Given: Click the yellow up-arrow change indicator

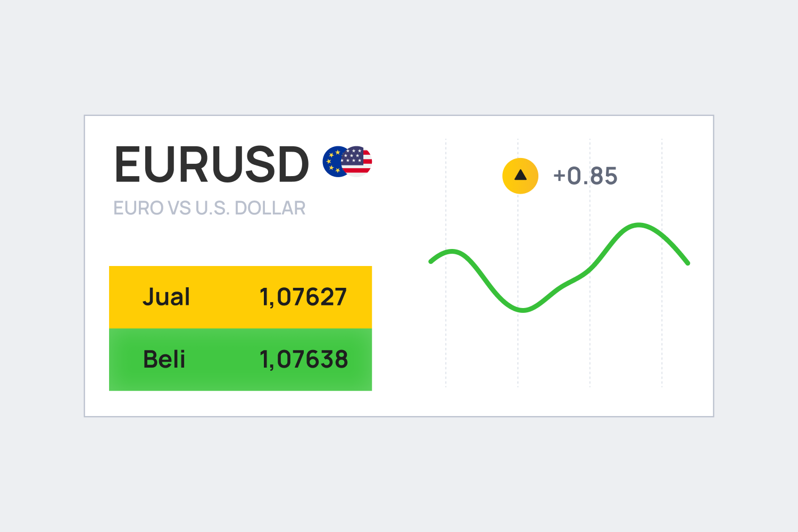Looking at the screenshot, I should click(520, 176).
